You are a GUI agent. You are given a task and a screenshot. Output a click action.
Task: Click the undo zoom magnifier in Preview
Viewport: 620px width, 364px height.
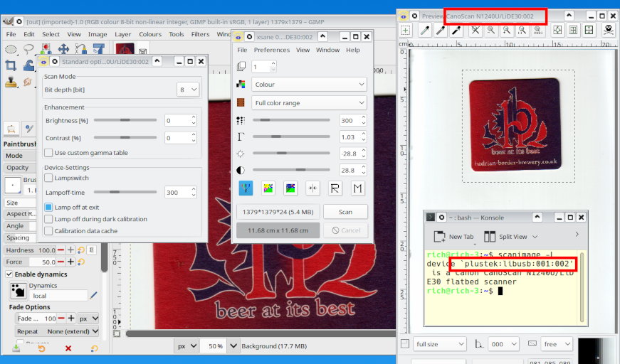[537, 31]
